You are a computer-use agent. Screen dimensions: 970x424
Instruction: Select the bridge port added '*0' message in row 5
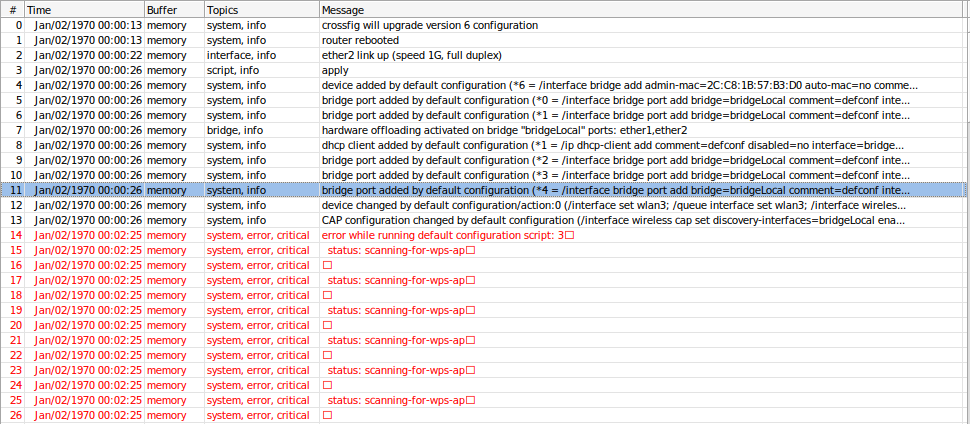616,100
